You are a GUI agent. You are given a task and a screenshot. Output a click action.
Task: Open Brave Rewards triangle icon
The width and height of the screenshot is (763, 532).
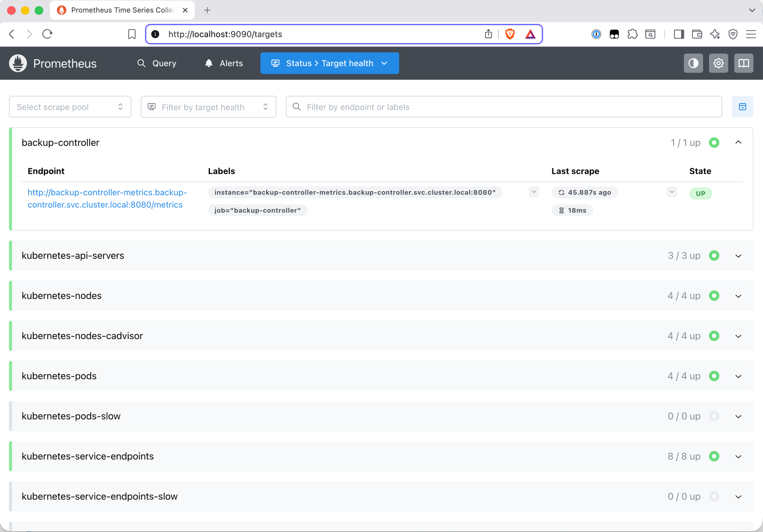point(530,34)
